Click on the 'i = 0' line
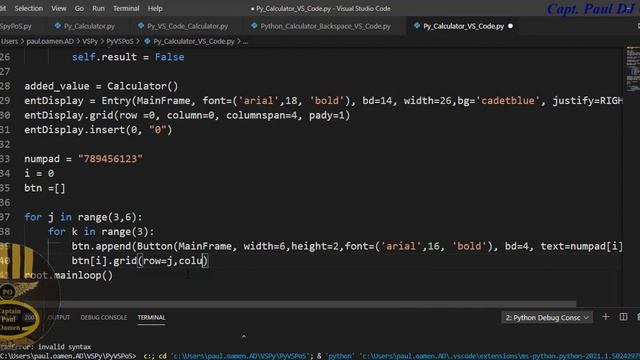 pos(39,173)
